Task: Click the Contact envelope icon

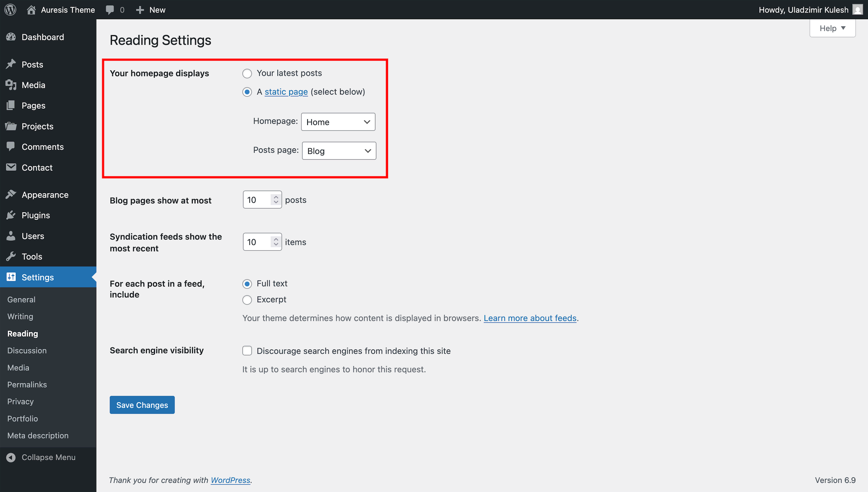Action: coord(11,167)
